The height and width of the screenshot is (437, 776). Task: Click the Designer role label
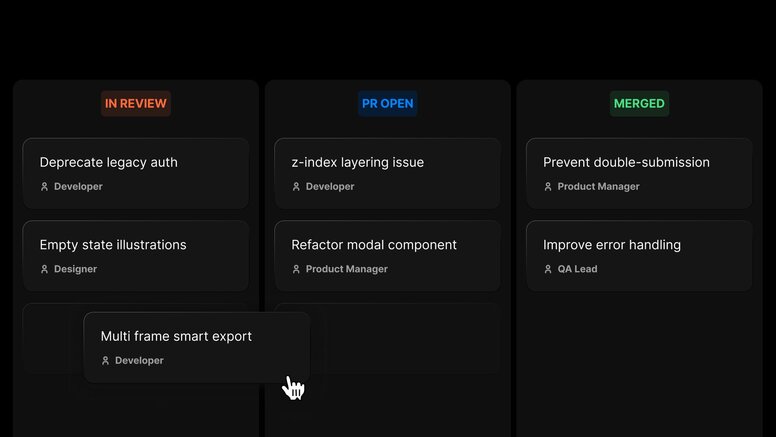click(x=78, y=269)
